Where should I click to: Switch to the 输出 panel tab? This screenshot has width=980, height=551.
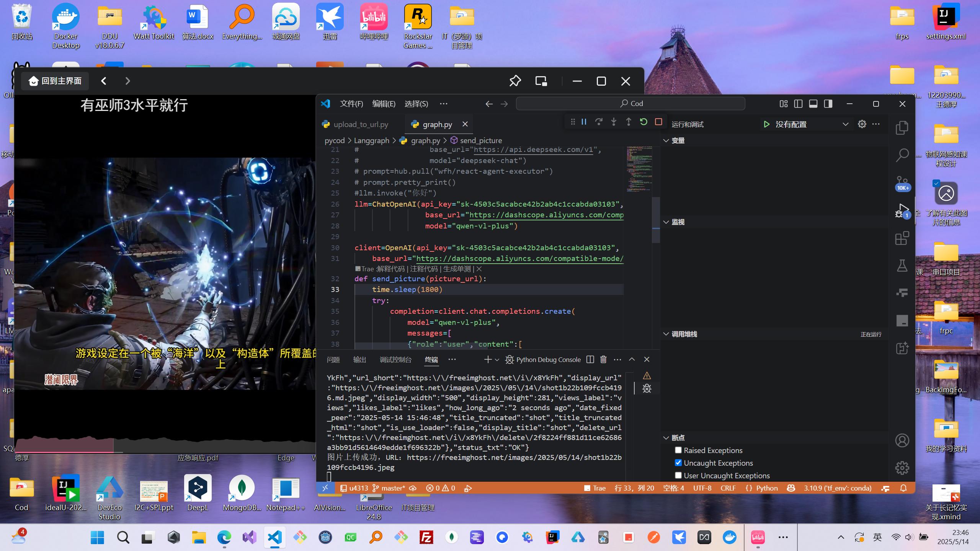tap(359, 360)
